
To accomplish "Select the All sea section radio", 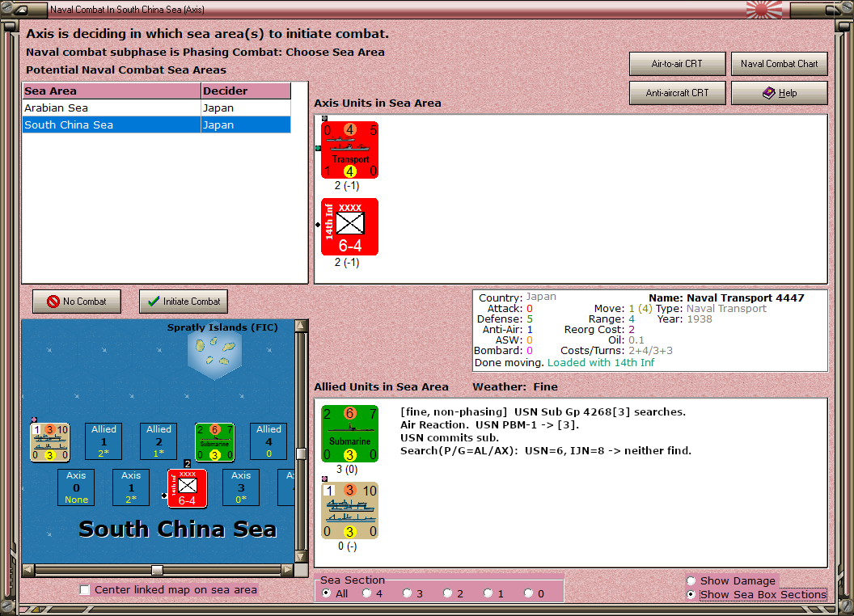I will click(x=326, y=593).
